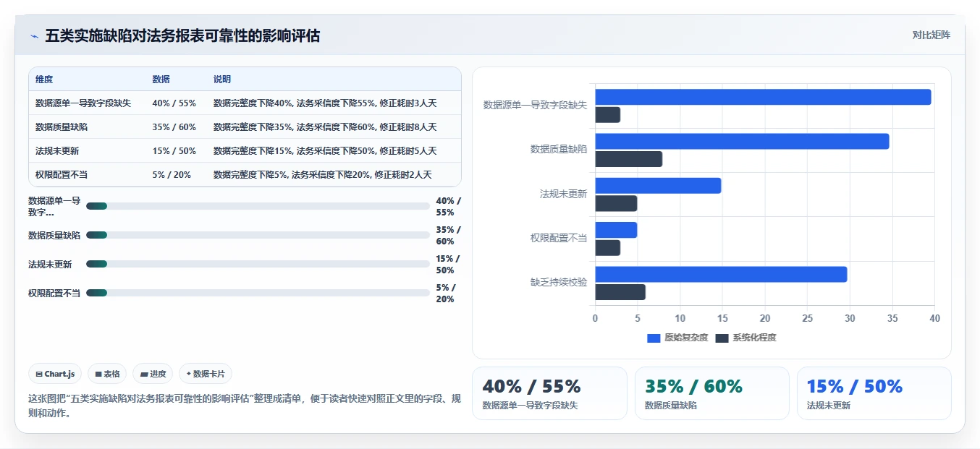Click blue bar for 权限配置不当 in chart

coord(616,230)
